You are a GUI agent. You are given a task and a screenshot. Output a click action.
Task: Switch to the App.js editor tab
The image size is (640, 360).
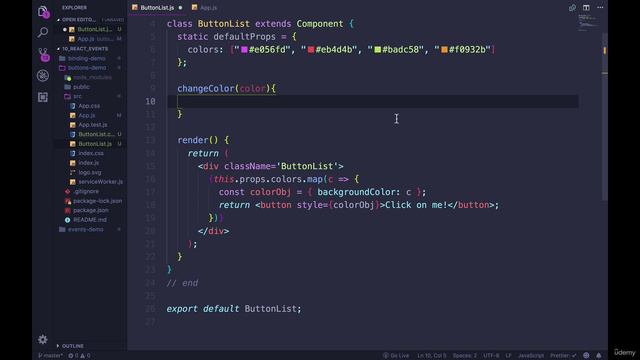pos(205,8)
